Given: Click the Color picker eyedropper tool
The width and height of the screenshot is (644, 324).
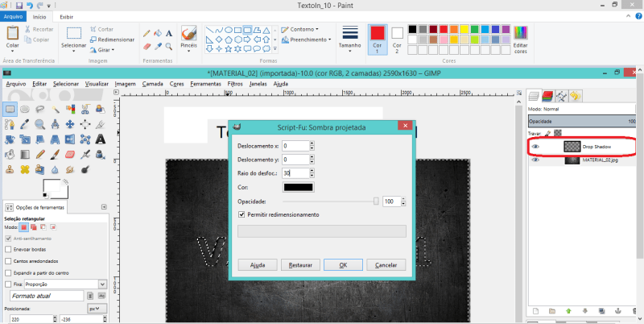Looking at the screenshot, I should [158, 46].
